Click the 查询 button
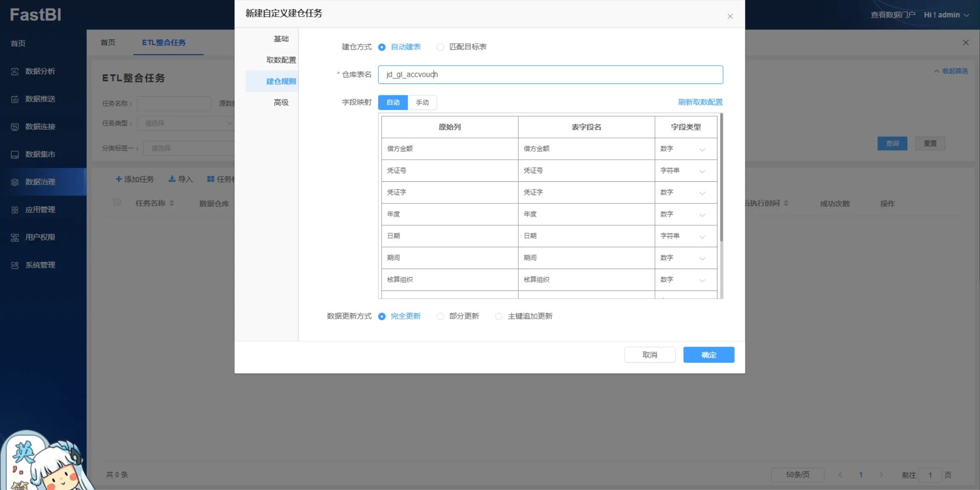This screenshot has height=490, width=980. coord(892,144)
